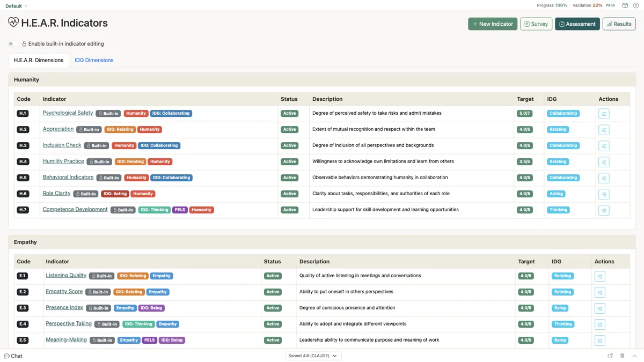The height and width of the screenshot is (362, 644).
Task: Open Humility Practice indicator link
Action: (63, 161)
